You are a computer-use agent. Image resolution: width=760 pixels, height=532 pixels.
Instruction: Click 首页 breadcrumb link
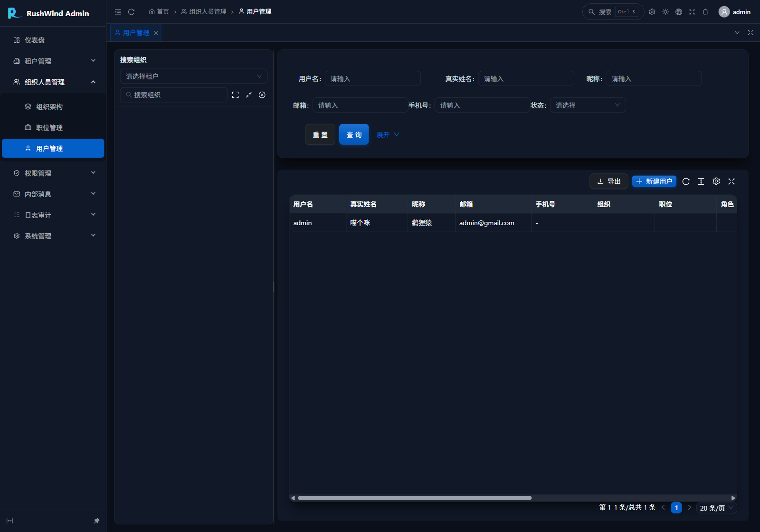(x=159, y=12)
